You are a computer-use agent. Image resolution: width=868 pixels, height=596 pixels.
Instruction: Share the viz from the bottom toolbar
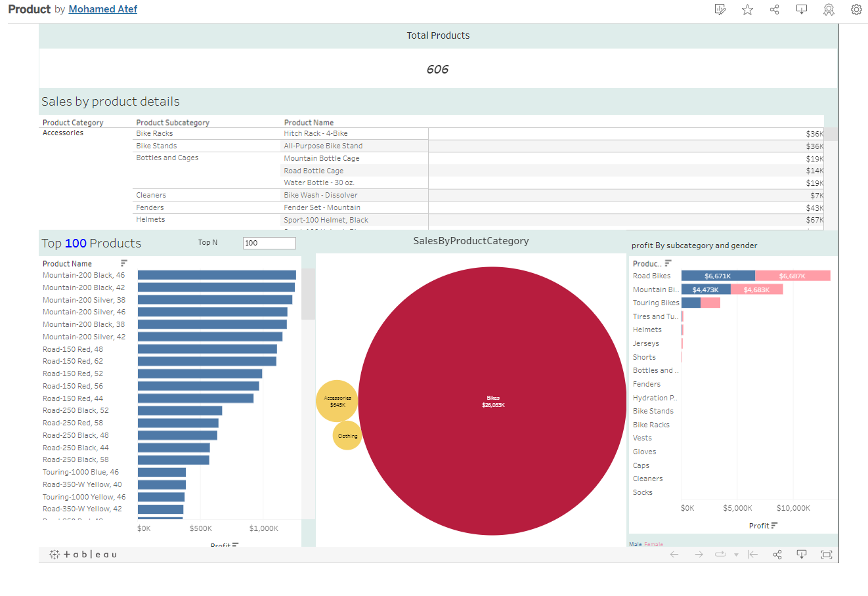click(x=777, y=554)
